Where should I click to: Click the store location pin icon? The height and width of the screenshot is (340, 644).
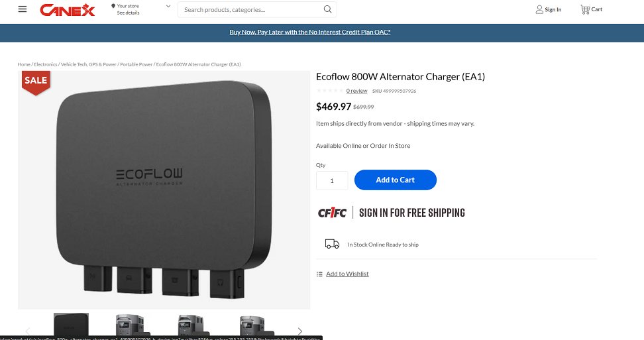[x=113, y=6]
